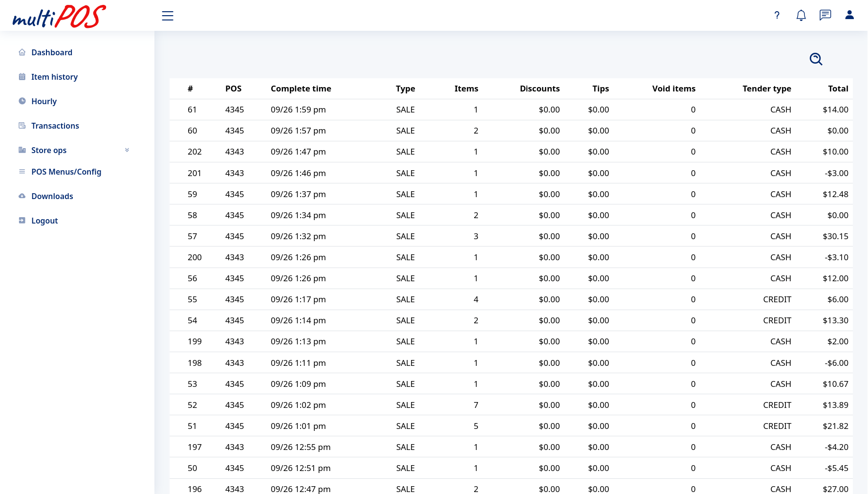Log out via Logout link
Viewport: 868px width, 494px height.
[x=44, y=221]
